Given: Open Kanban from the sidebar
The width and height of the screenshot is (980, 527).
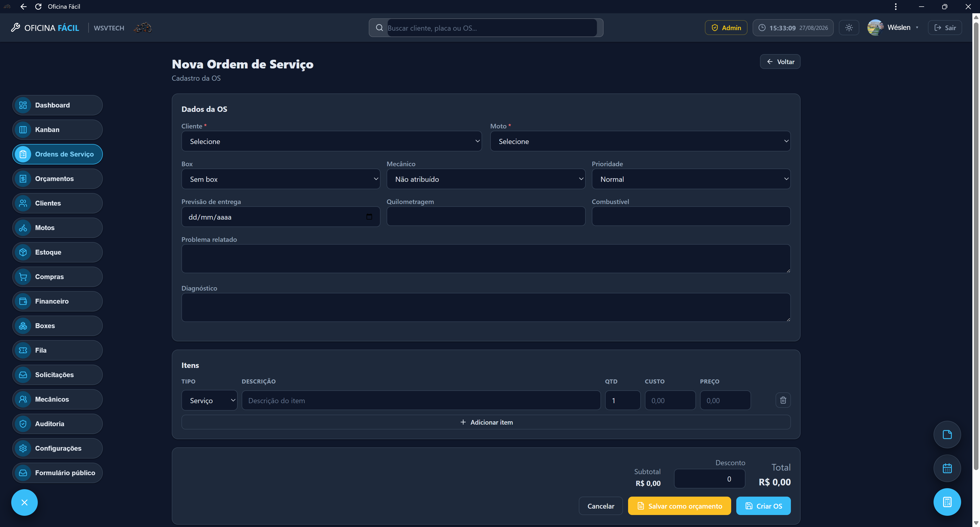Looking at the screenshot, I should pyautogui.click(x=57, y=130).
